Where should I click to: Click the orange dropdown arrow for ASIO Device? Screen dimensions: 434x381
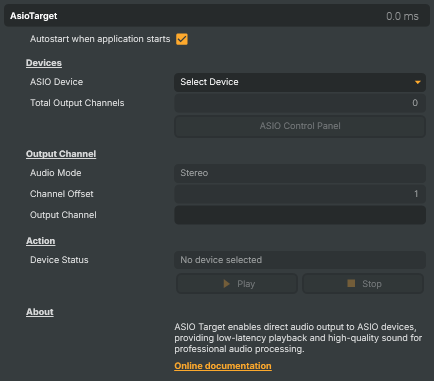[x=417, y=82]
